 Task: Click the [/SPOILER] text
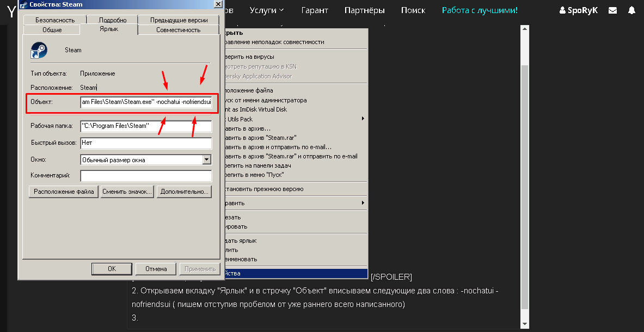[x=391, y=277]
